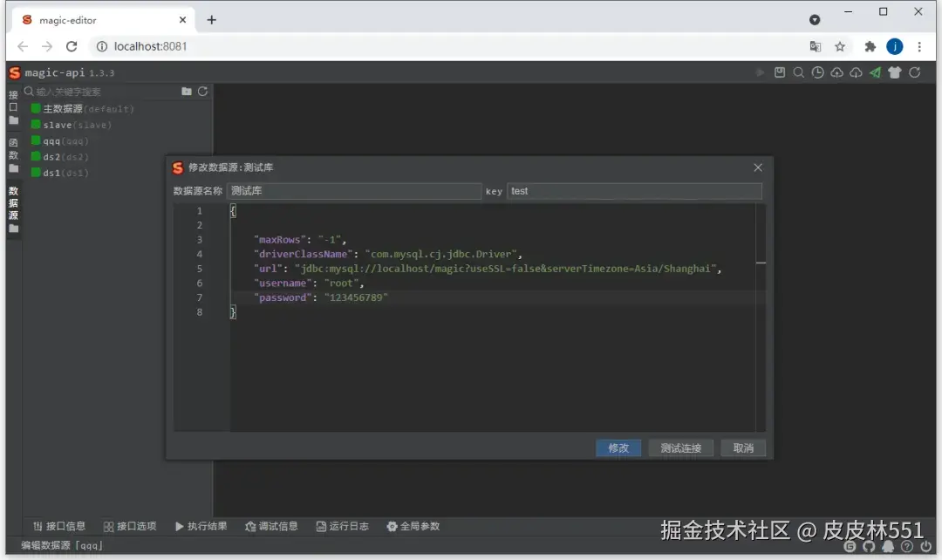The height and width of the screenshot is (560, 942).
Task: Open search with the magnifier toolbar icon
Action: [798, 72]
